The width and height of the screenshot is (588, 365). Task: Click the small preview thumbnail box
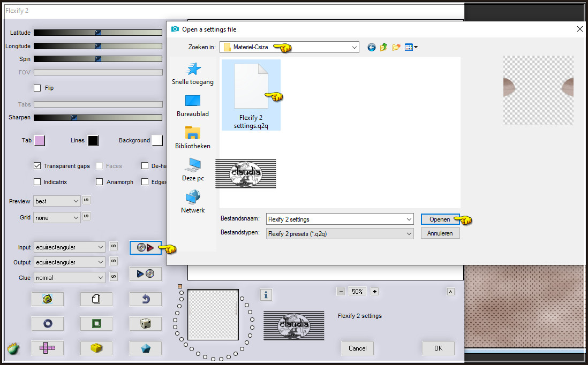[213, 315]
